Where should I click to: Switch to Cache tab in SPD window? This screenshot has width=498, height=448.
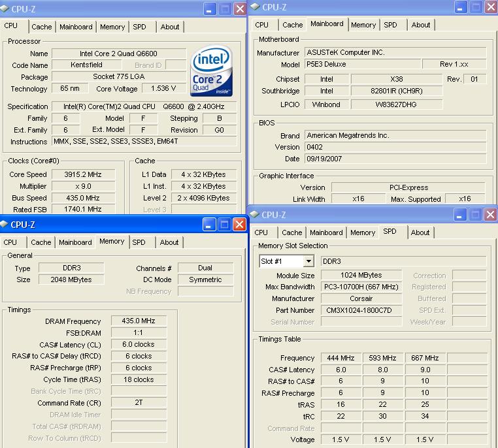coord(292,232)
